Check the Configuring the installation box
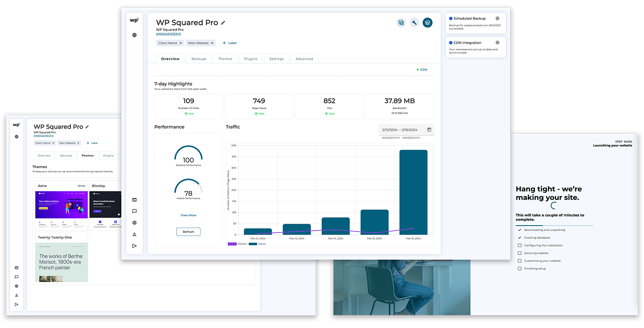The height and width of the screenshot is (328, 644). pyautogui.click(x=520, y=245)
